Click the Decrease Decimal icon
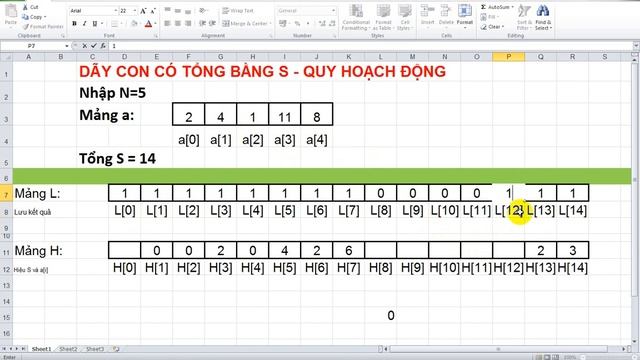Image resolution: width=640 pixels, height=360 pixels. click(x=332, y=24)
